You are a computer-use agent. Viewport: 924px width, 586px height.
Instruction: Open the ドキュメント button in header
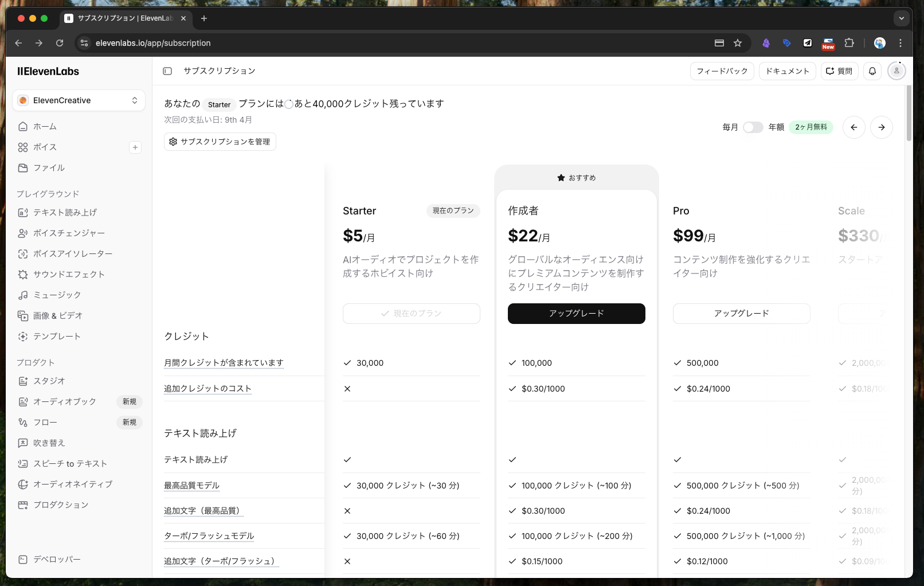click(x=787, y=71)
